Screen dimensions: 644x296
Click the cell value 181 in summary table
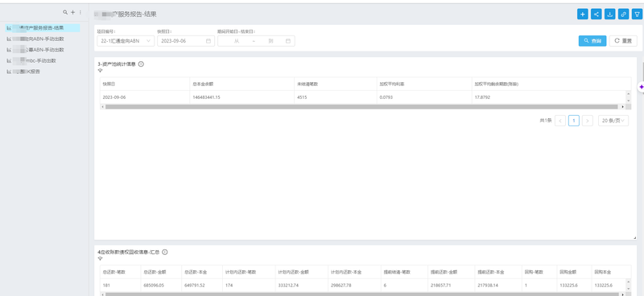click(106, 286)
